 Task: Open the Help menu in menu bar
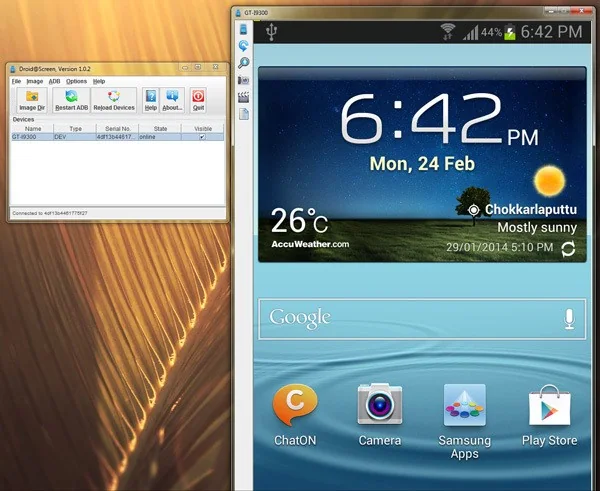(99, 81)
